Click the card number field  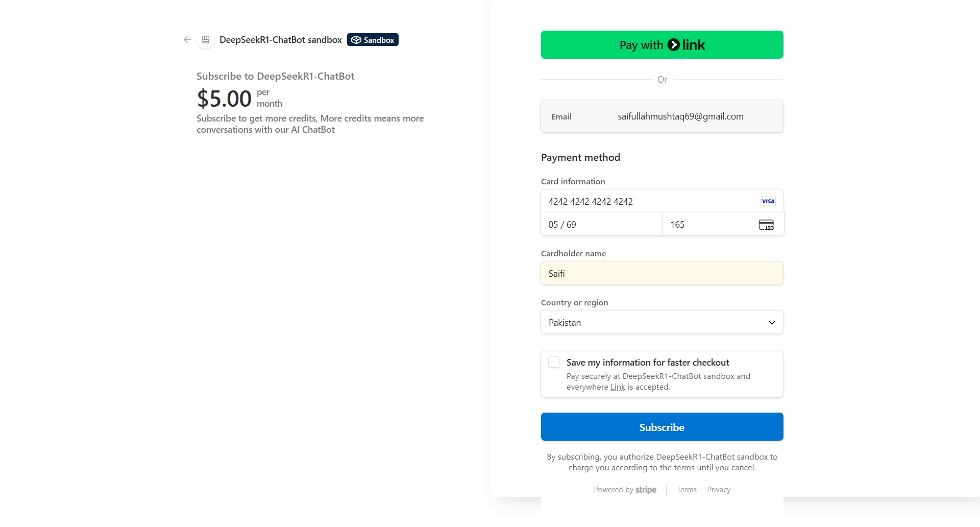[648, 201]
